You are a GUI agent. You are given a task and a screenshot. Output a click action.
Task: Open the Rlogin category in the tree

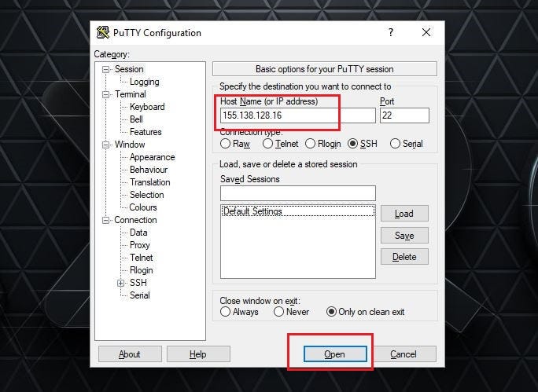point(142,270)
